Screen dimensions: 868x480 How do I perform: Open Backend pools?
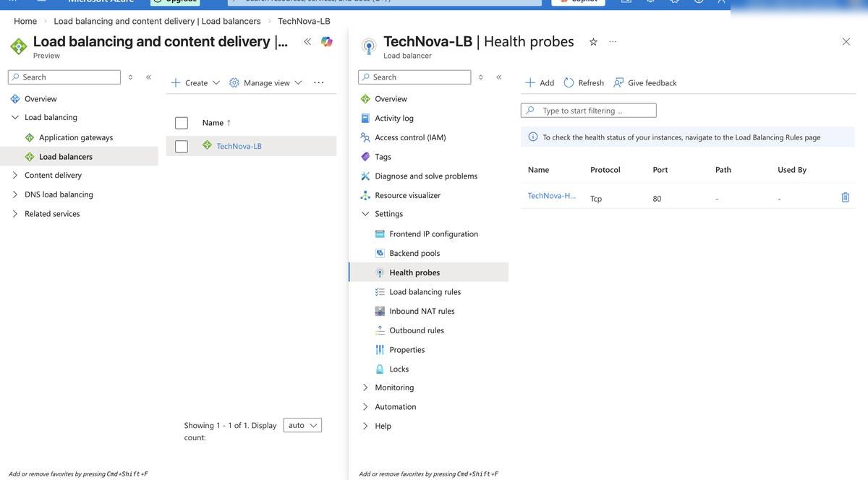point(414,253)
